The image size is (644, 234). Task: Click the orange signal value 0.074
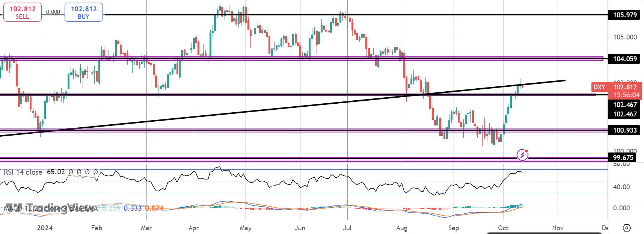pos(154,208)
